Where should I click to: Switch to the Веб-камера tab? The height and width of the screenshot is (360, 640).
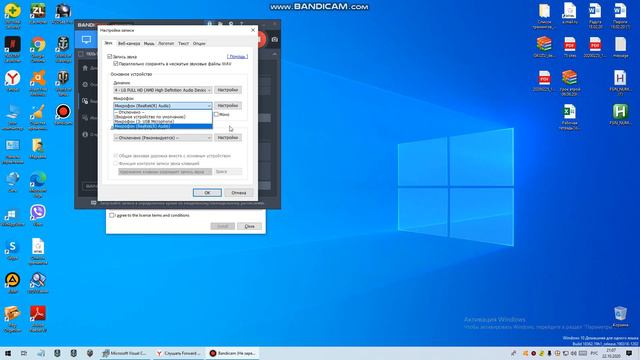[x=129, y=43]
